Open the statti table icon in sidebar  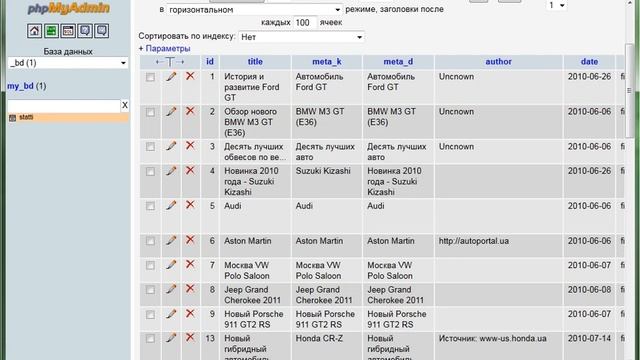tap(12, 118)
